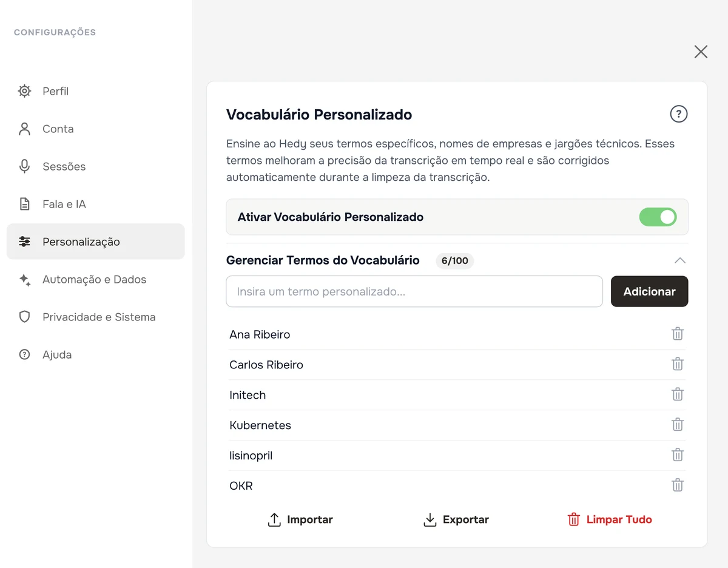This screenshot has width=728, height=568.
Task: Remove the Kubernetes term
Action: (678, 425)
